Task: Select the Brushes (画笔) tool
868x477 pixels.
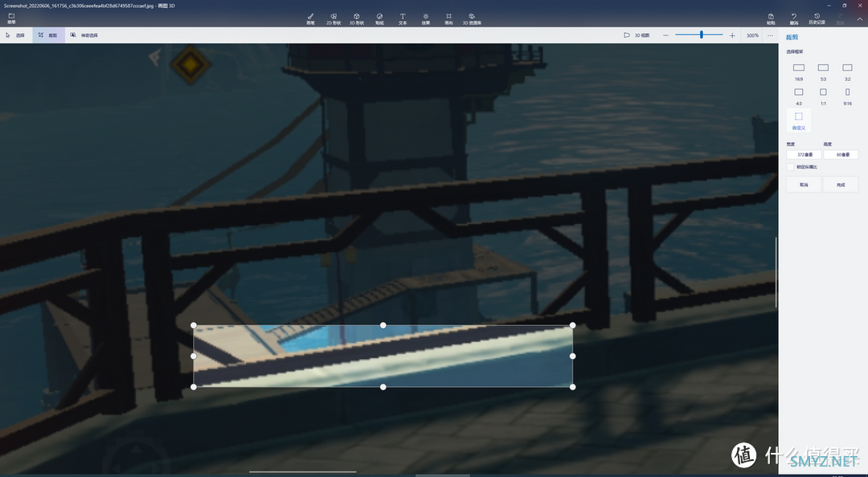Action: click(x=310, y=18)
